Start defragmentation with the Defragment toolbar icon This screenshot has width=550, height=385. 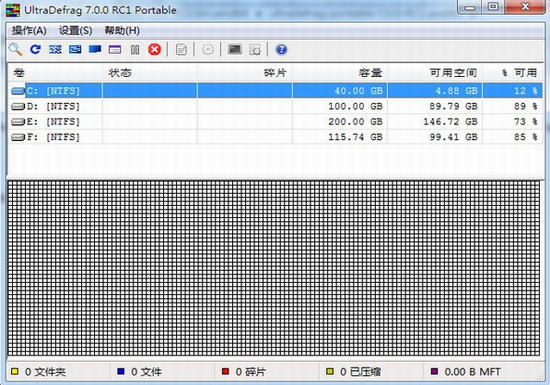click(55, 49)
